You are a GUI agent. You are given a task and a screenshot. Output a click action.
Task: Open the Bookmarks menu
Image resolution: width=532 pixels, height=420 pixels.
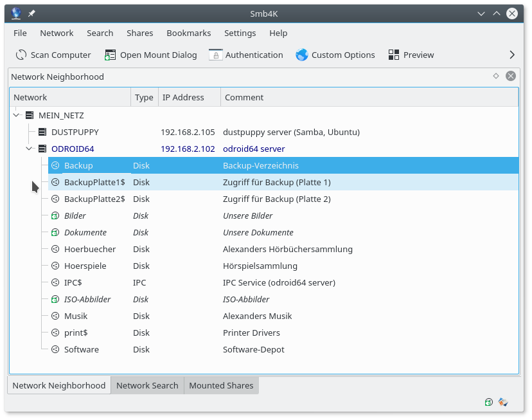[x=188, y=33]
